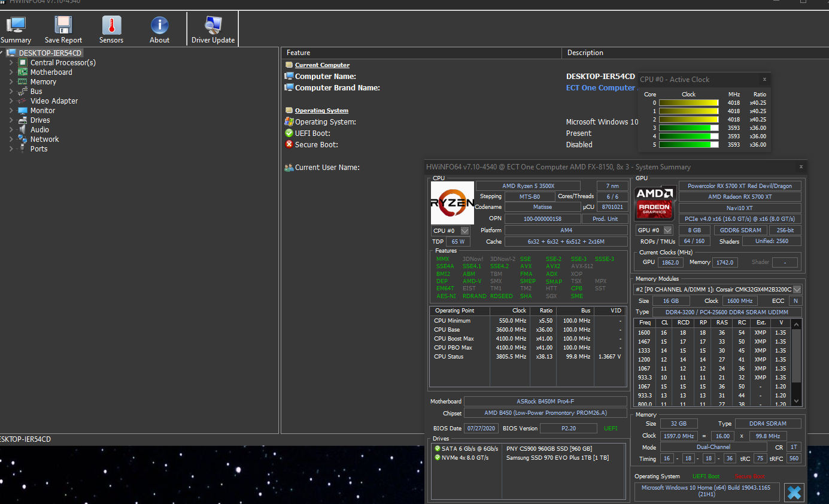Click the Monitor tree icon

pyautogui.click(x=23, y=110)
